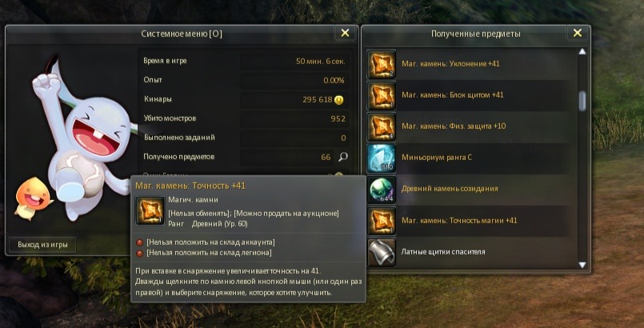The image size is (644, 328).
Task: Click the Выход из игры button
Action: click(x=42, y=245)
